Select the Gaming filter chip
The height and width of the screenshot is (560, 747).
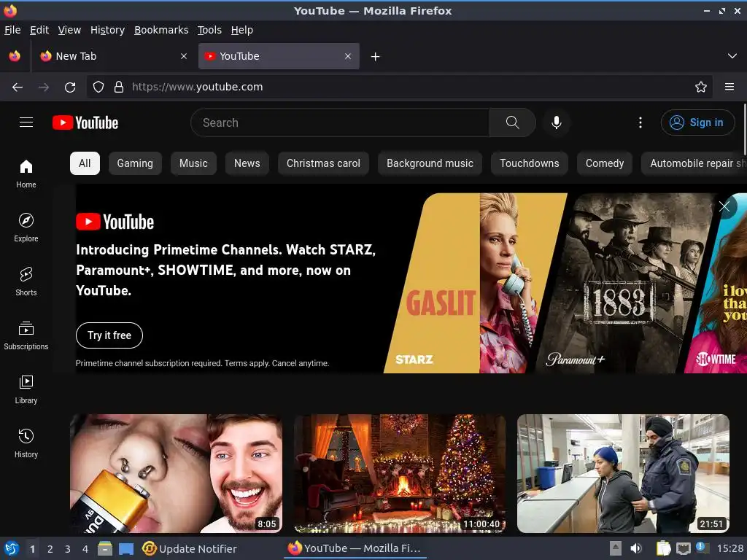point(135,163)
